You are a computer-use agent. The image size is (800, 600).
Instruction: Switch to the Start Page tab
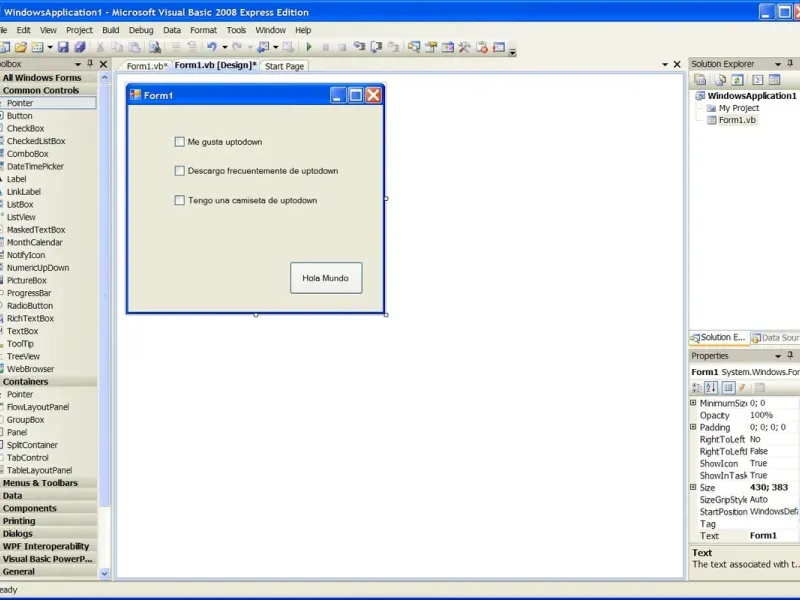284,66
